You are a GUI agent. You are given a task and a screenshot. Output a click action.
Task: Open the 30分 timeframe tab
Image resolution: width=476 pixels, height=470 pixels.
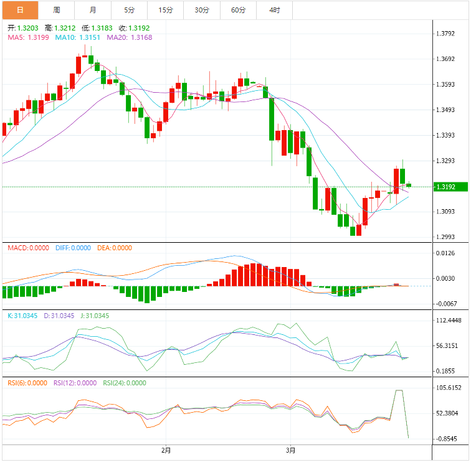click(202, 10)
